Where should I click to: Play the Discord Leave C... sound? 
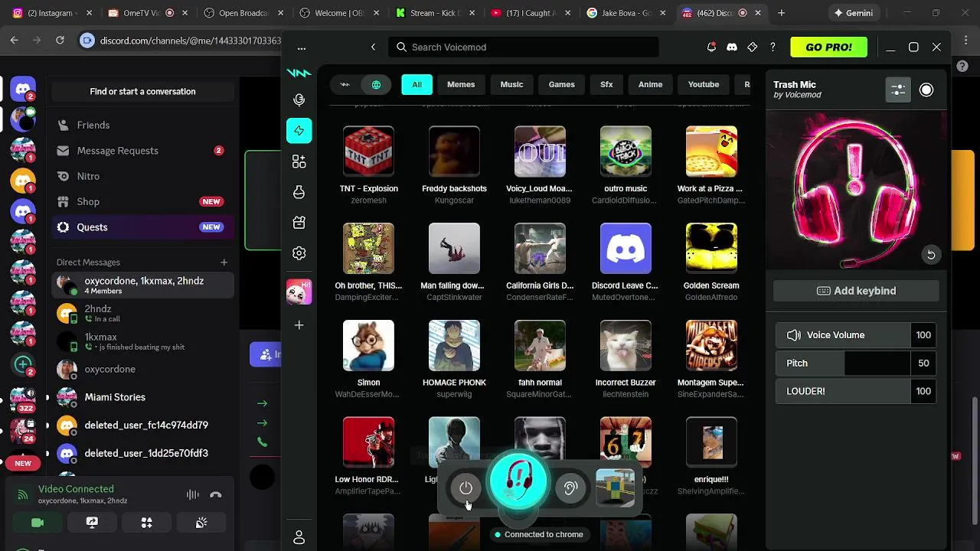point(626,249)
